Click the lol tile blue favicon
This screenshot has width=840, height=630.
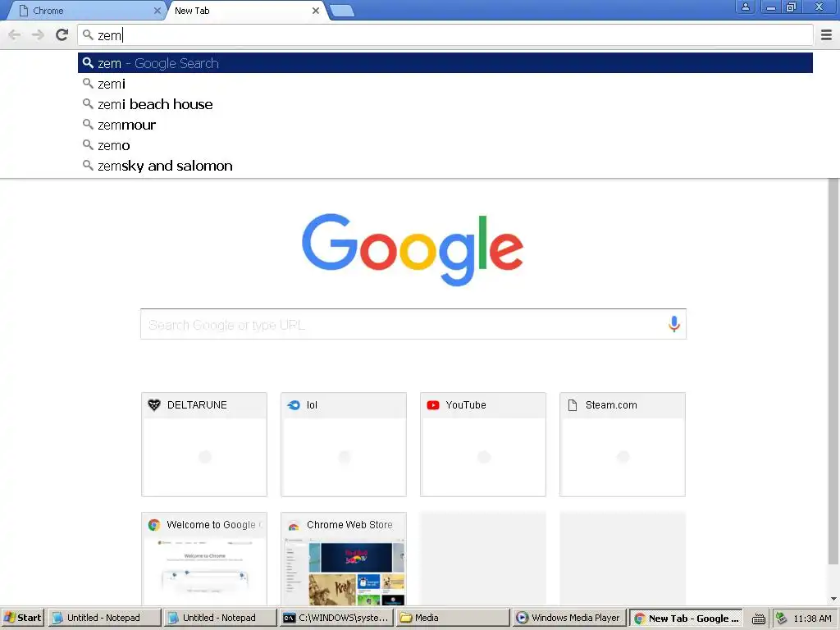click(x=294, y=405)
